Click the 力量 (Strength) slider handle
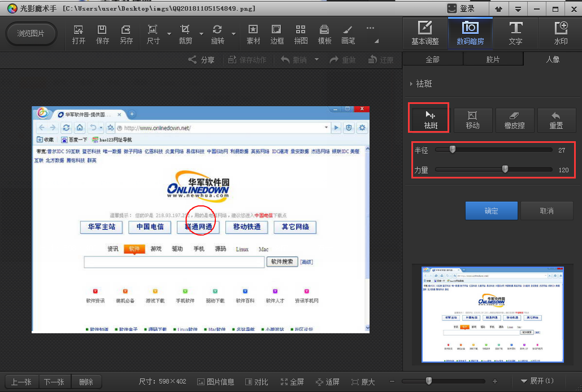 coord(505,169)
